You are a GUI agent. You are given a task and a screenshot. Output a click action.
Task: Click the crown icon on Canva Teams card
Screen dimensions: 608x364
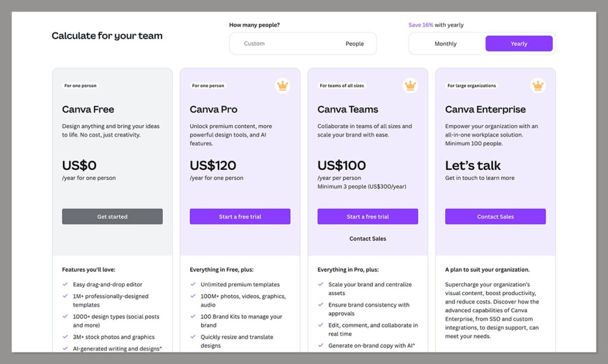(410, 85)
